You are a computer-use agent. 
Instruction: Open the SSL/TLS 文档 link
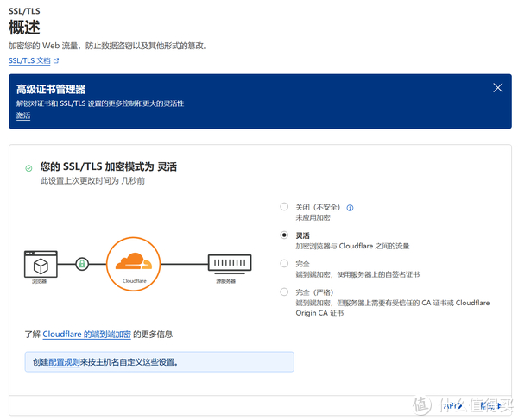coord(29,60)
